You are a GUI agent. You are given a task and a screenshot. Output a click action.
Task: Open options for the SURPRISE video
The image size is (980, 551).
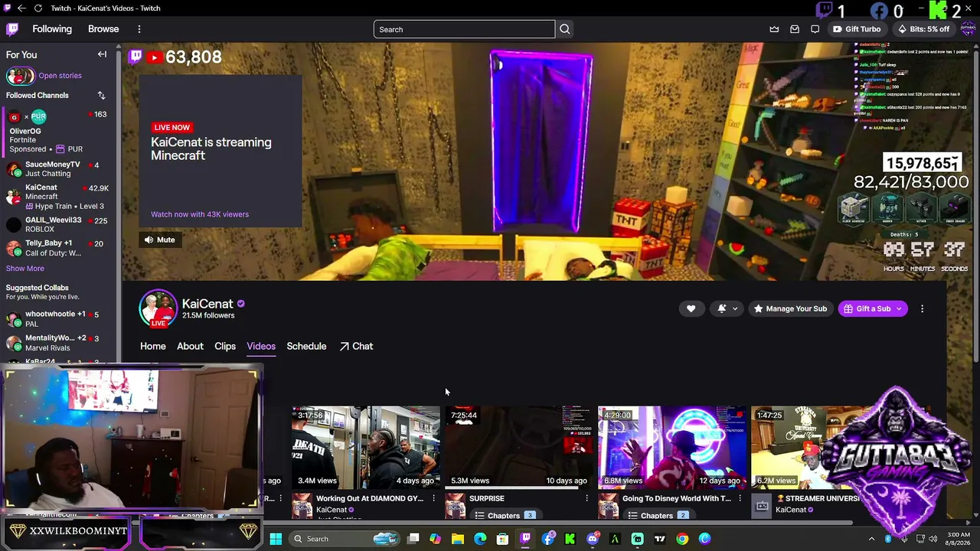586,498
